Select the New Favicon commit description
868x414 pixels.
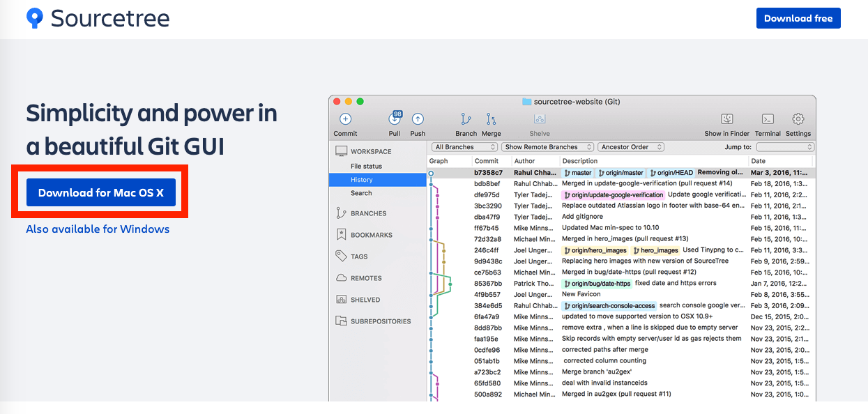click(x=581, y=294)
